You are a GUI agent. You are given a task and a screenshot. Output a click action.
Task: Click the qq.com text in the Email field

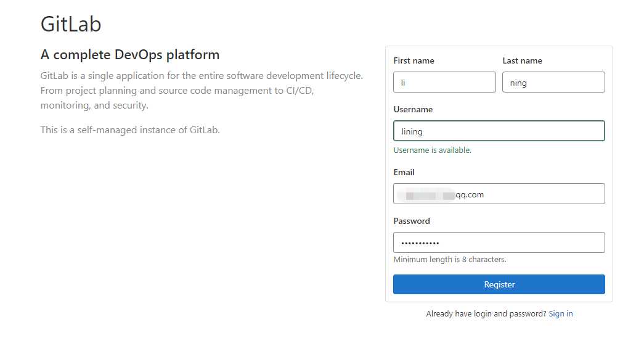[470, 194]
